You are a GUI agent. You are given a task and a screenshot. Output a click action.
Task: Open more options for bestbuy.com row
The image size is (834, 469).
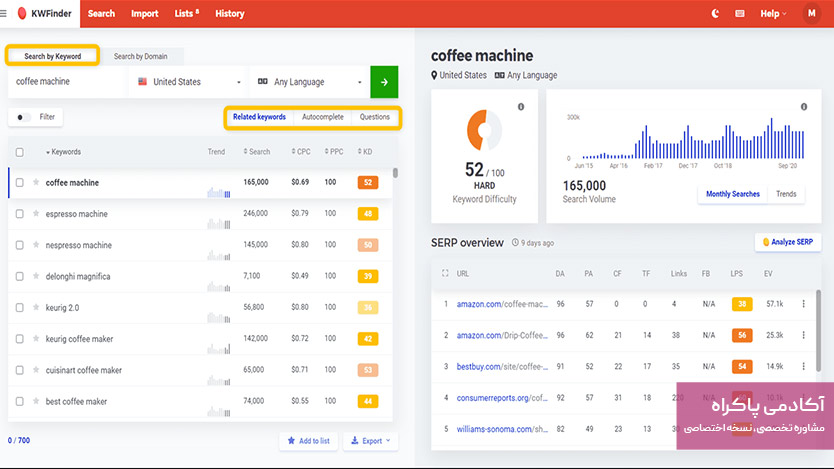804,367
